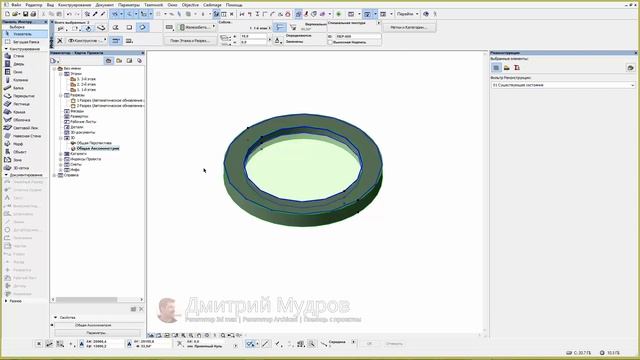Open the Редактор menu
This screenshot has height=360, width=640.
click(x=33, y=5)
